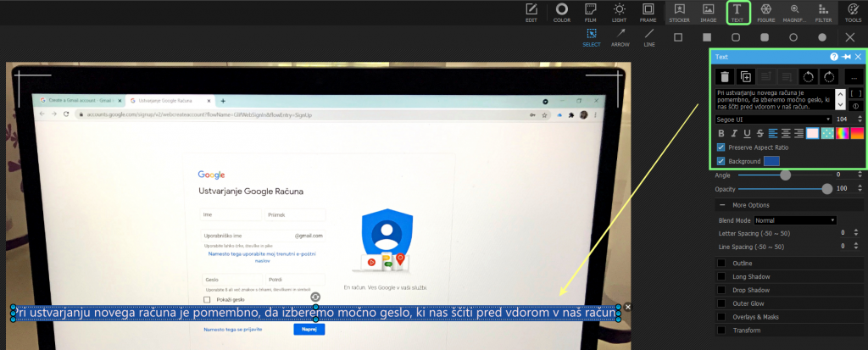Rotate text clockwise in Text panel

pos(829,77)
